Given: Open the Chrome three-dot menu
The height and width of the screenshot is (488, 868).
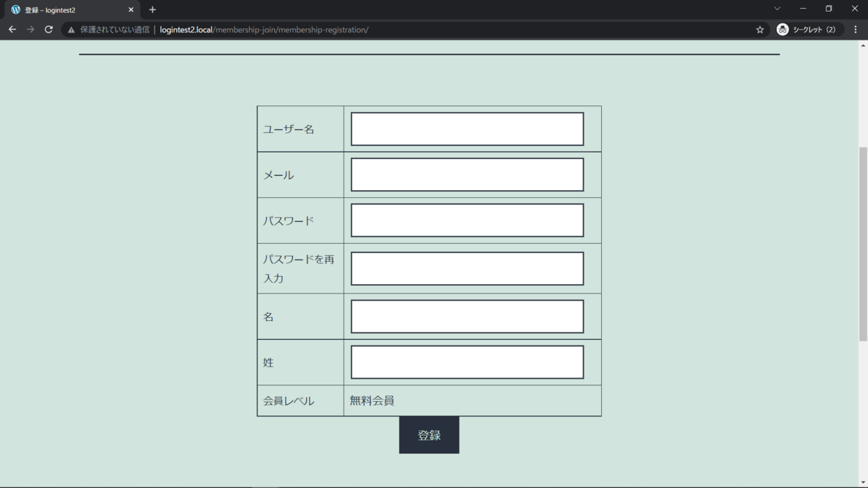Looking at the screenshot, I should [856, 30].
